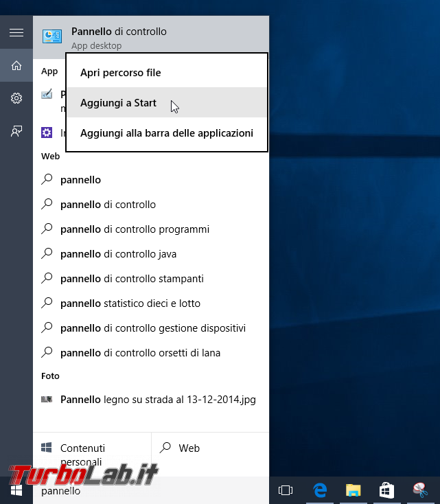Select suggestion "pannello di controllo programmi"
This screenshot has width=440, height=504.
151,229
